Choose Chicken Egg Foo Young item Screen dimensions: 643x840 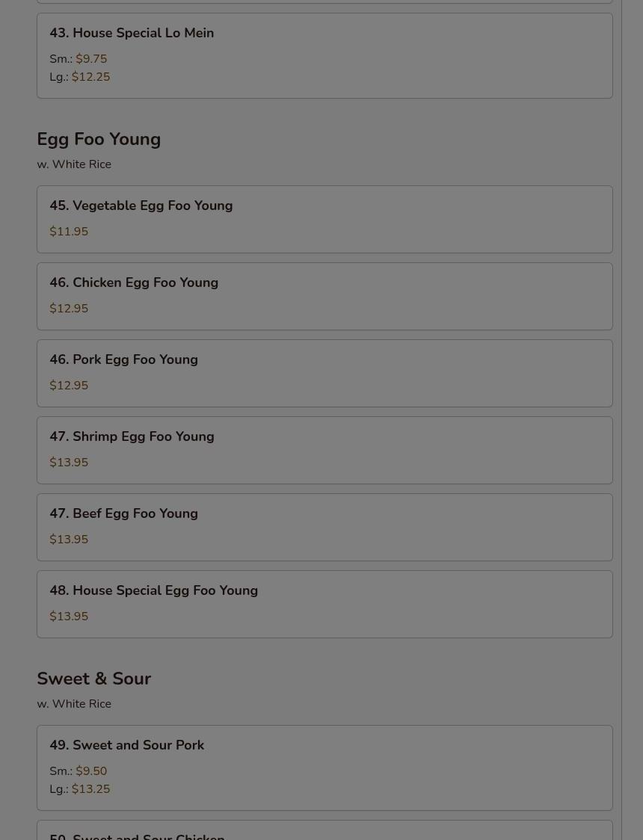pyautogui.click(x=134, y=282)
